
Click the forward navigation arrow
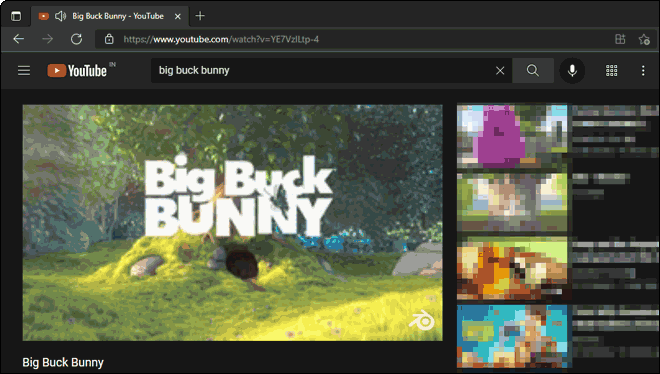[x=48, y=39]
